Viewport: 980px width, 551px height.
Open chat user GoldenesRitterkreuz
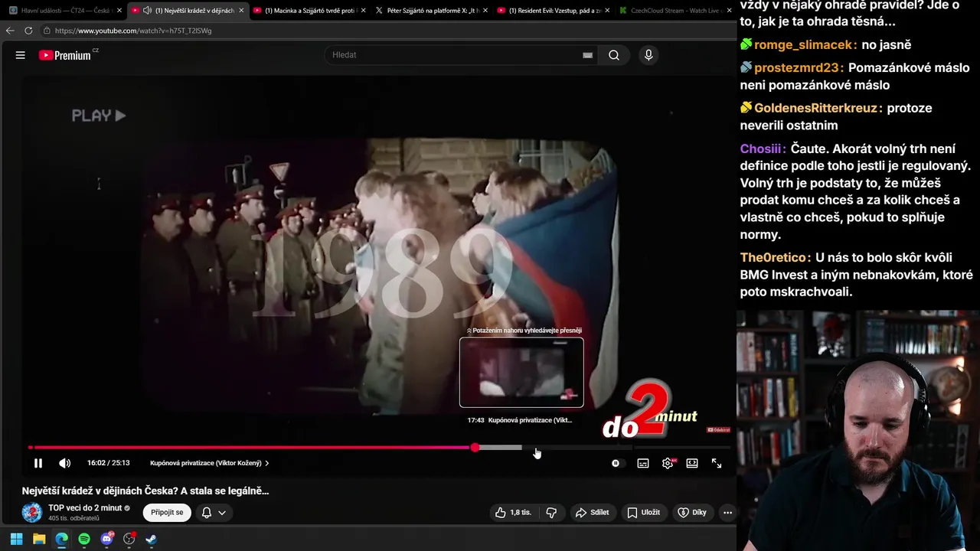(818, 109)
